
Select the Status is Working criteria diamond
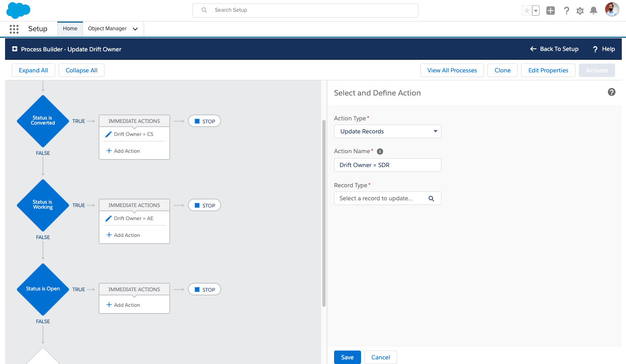(x=43, y=205)
